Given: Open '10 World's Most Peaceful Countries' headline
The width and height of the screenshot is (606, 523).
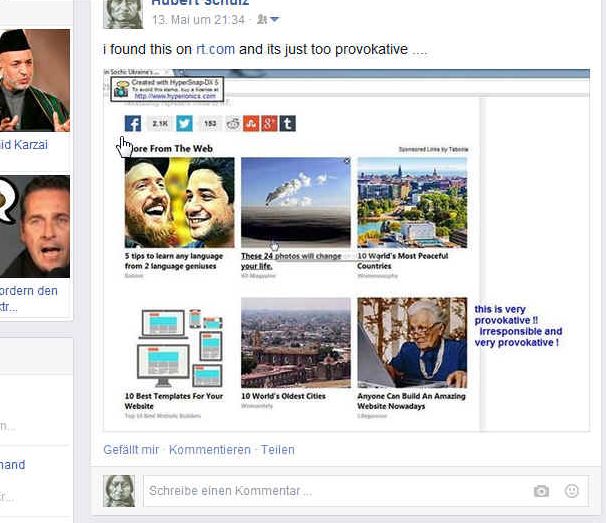Looking at the screenshot, I should coord(402,261).
